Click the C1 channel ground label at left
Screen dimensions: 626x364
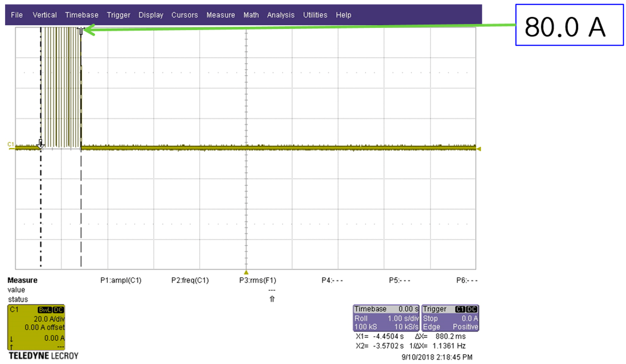pos(11,144)
